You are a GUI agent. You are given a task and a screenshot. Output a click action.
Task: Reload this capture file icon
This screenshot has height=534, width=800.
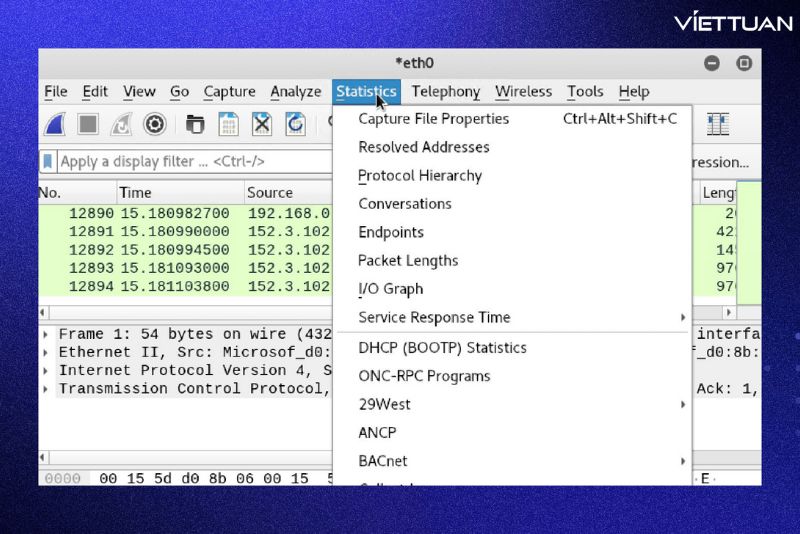point(295,124)
